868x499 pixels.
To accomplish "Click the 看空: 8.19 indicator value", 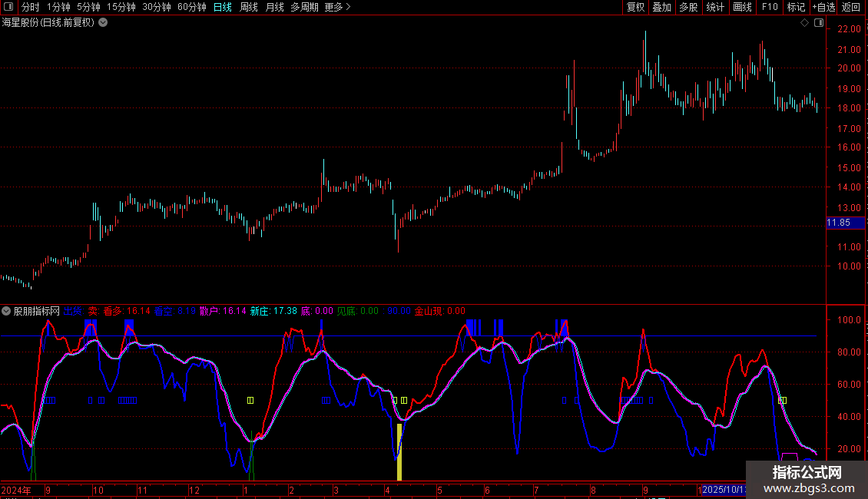I will coord(175,311).
